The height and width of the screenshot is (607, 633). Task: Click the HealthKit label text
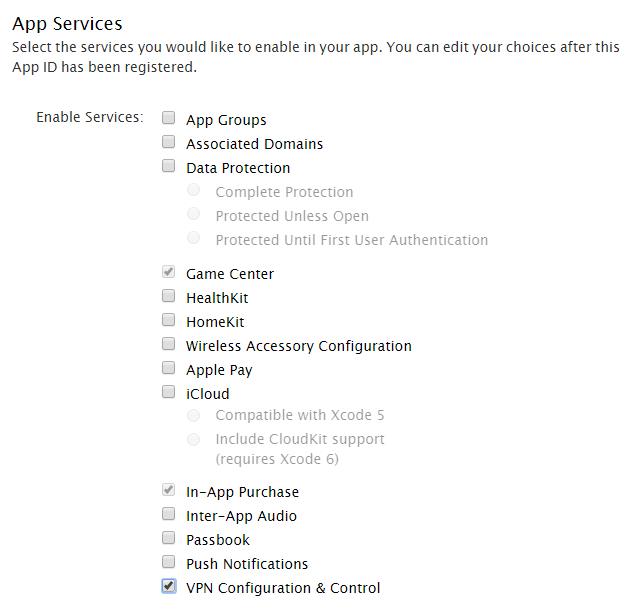click(x=217, y=298)
